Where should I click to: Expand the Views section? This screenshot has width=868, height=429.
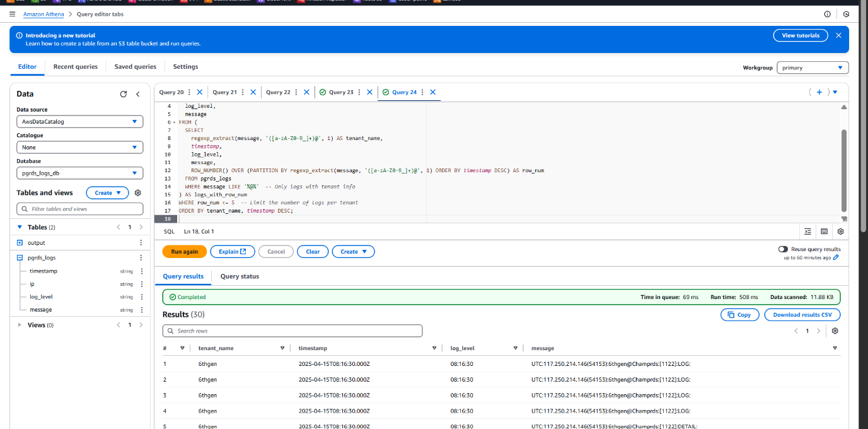(x=20, y=325)
